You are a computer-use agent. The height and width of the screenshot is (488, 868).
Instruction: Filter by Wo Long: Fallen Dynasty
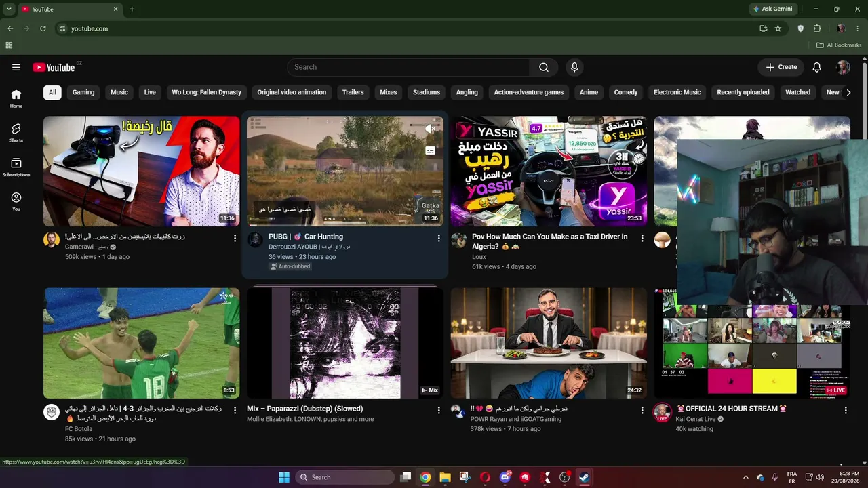[x=206, y=92]
